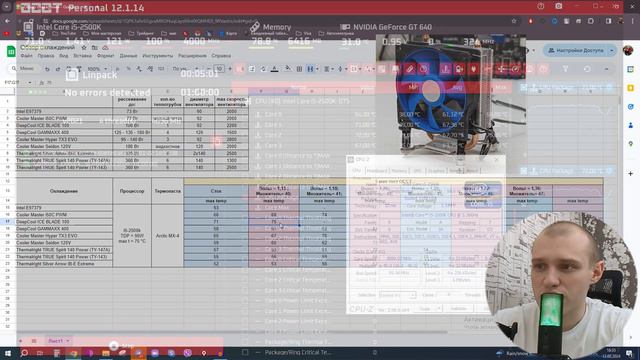Open the Расширения menu

click(192, 56)
